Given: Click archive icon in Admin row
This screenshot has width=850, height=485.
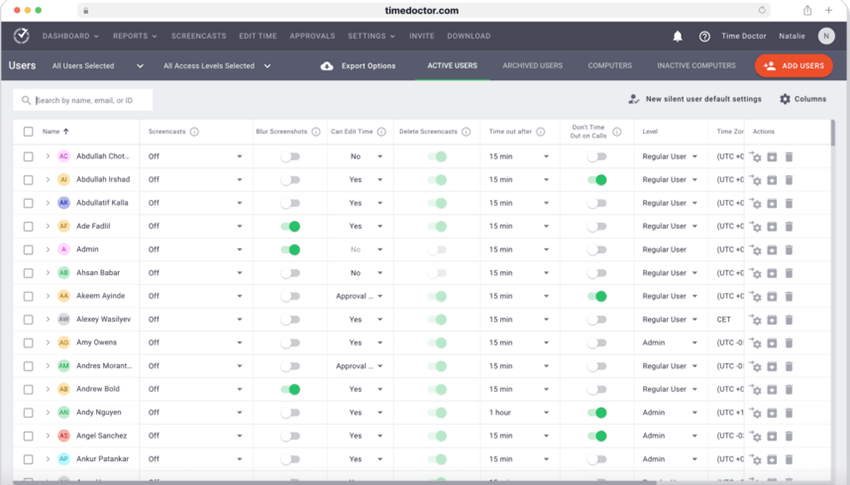Looking at the screenshot, I should 772,250.
